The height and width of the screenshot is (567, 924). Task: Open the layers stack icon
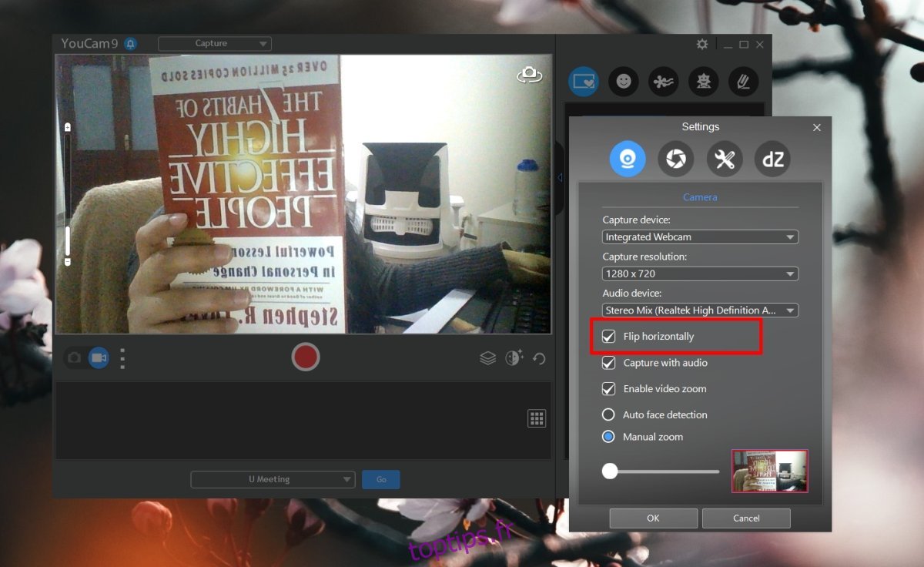[487, 358]
